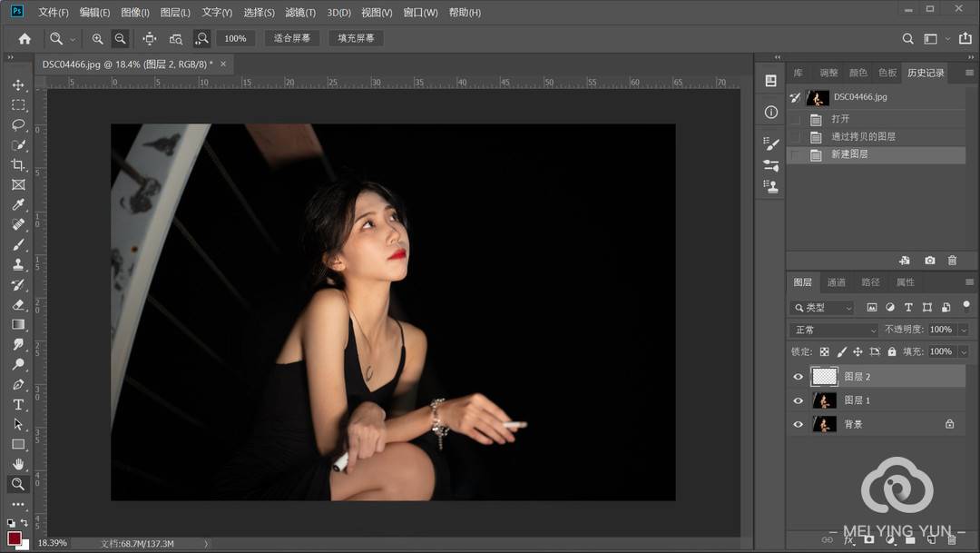Image resolution: width=980 pixels, height=553 pixels.
Task: Toggle layer filtering on/off switch
Action: [966, 305]
